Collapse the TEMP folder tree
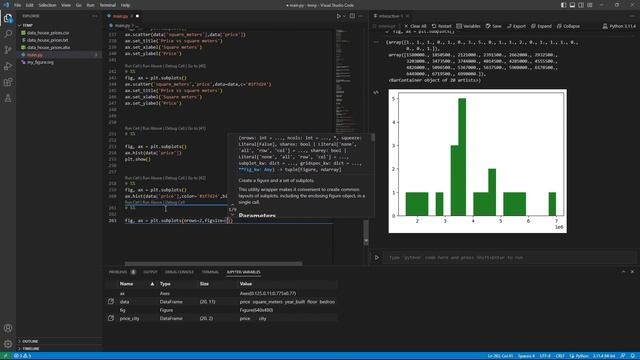Screen dimensions: 640x360 pos(25,25)
